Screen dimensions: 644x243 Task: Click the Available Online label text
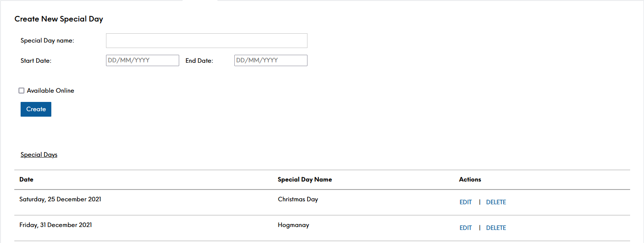[50, 91]
